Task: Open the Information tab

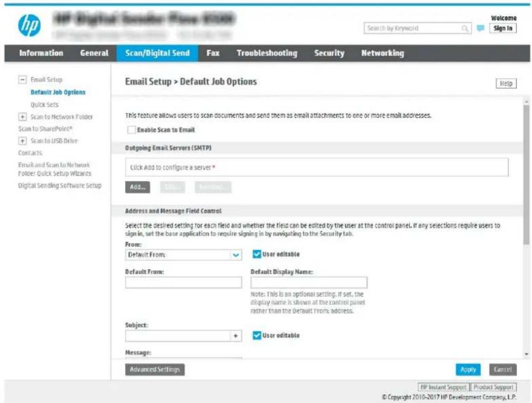Action: [x=41, y=53]
